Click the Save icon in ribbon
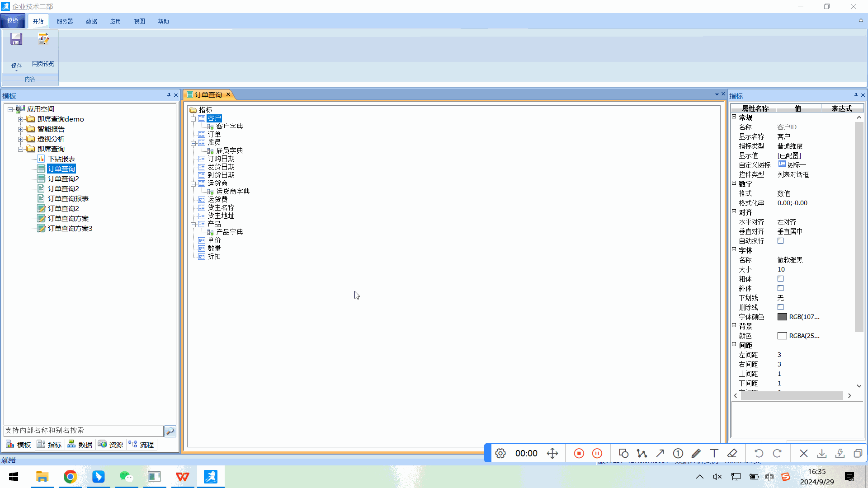868x488 pixels. (x=16, y=39)
